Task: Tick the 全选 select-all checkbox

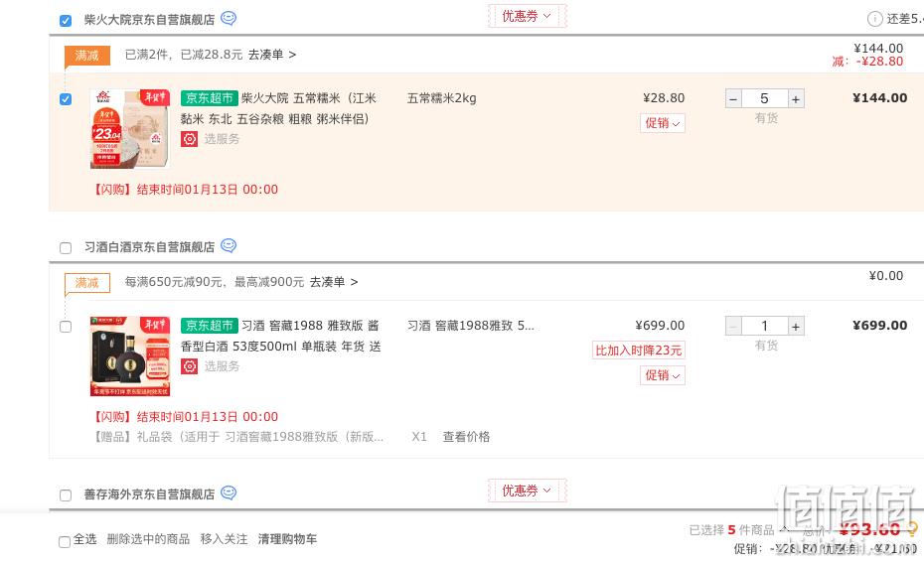Action: (65, 541)
